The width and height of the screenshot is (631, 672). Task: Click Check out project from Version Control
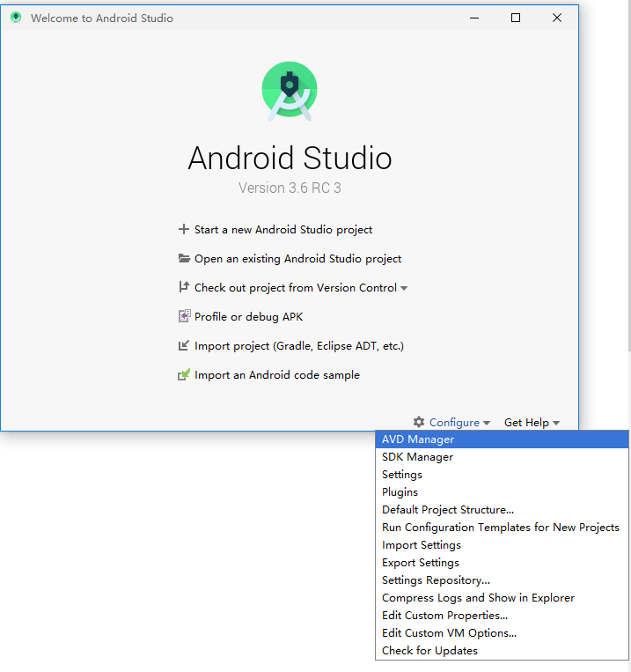[296, 288]
